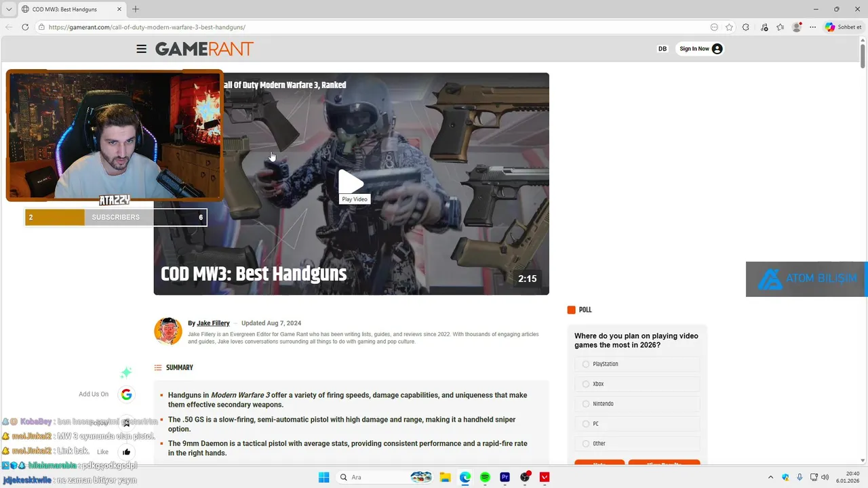Click the Windows Security tray icon
The image size is (868, 488).
(x=785, y=477)
